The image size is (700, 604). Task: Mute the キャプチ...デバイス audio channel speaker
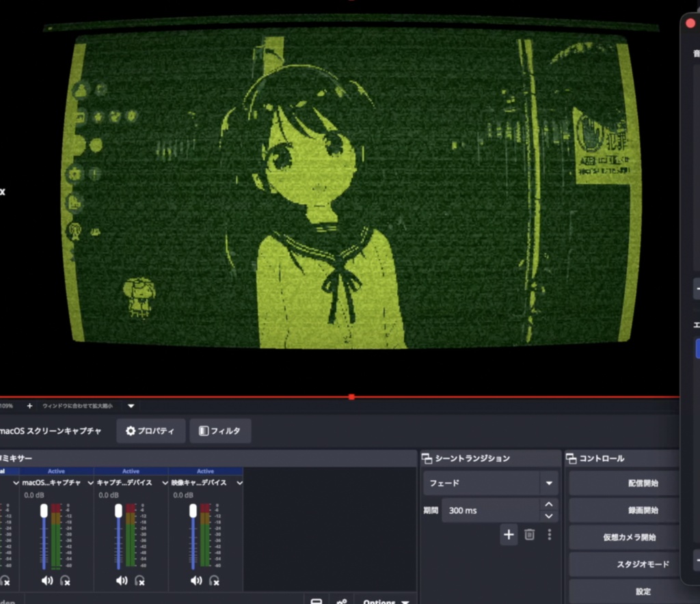(122, 580)
